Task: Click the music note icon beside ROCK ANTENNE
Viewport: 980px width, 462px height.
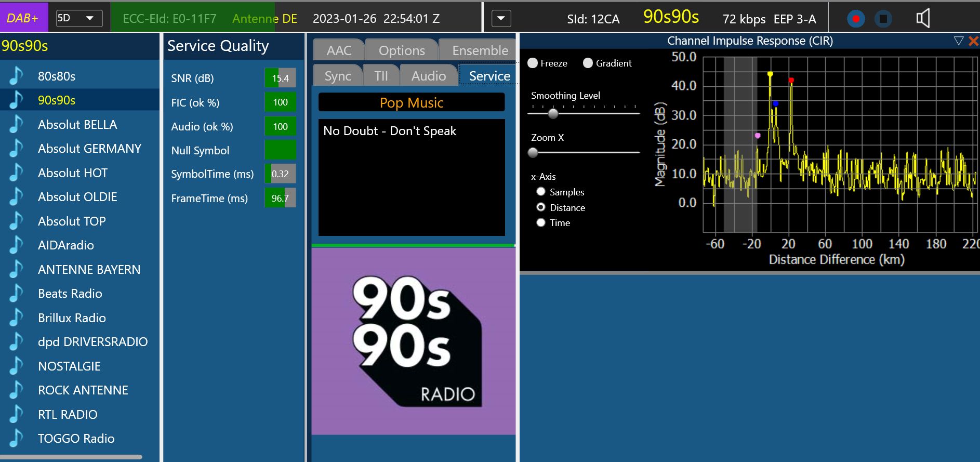Action: coord(17,390)
